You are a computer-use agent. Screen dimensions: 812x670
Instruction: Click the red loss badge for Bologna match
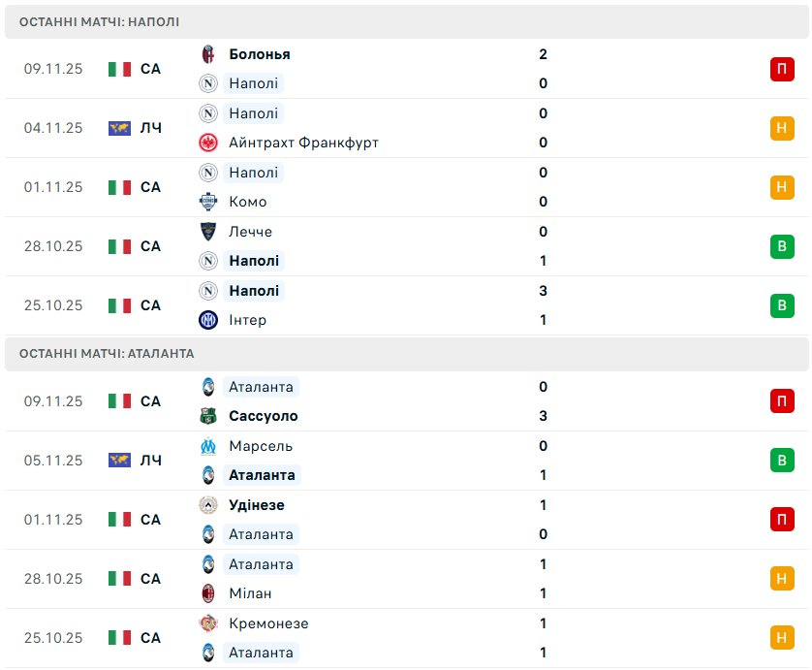[782, 69]
